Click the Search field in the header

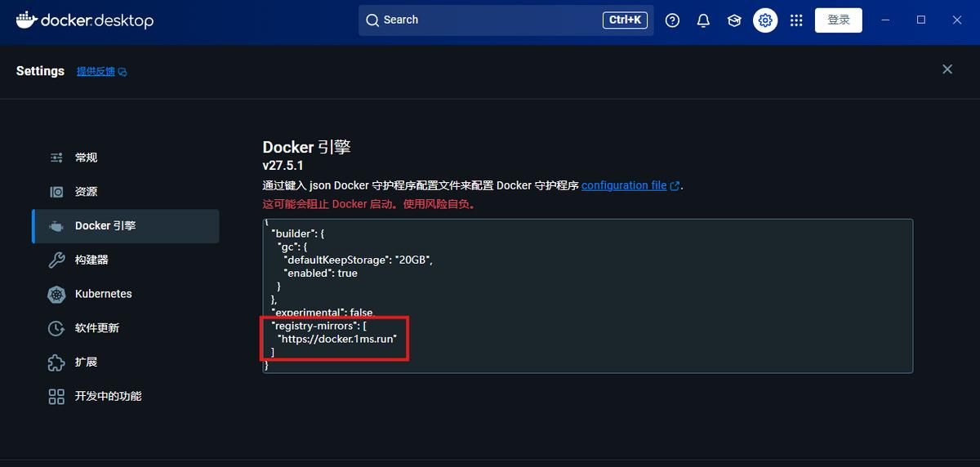coord(506,20)
